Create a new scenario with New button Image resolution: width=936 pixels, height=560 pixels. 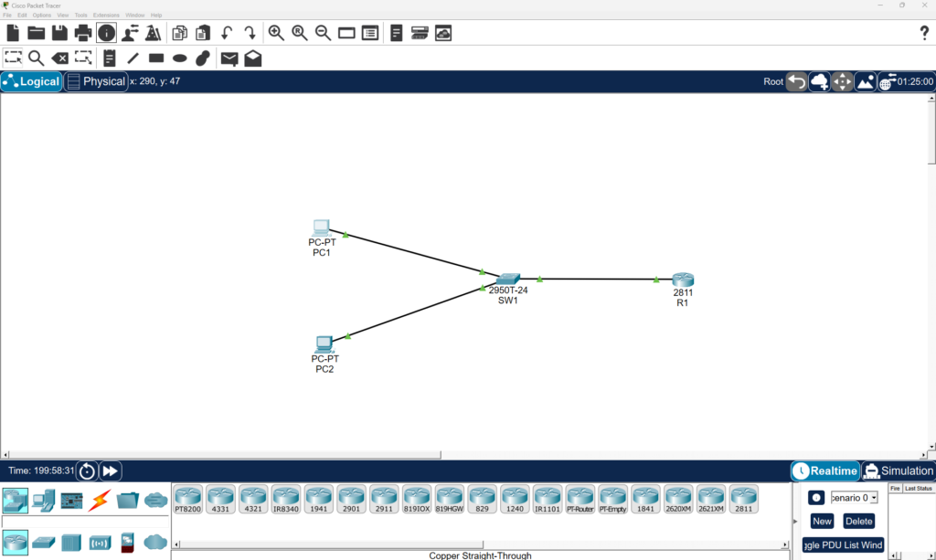[821, 521]
